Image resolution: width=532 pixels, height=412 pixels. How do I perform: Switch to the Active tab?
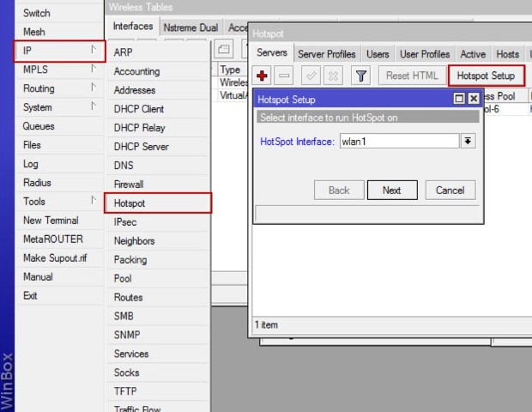pos(473,54)
